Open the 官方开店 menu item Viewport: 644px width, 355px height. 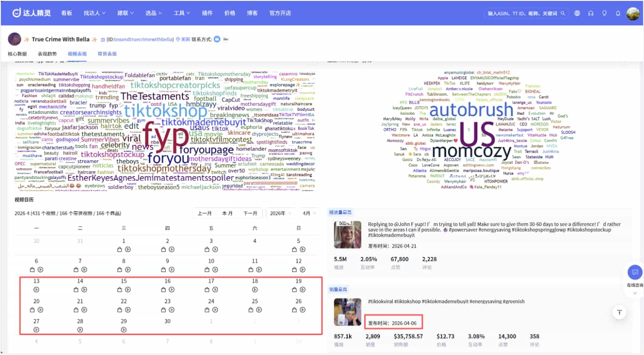tap(280, 13)
